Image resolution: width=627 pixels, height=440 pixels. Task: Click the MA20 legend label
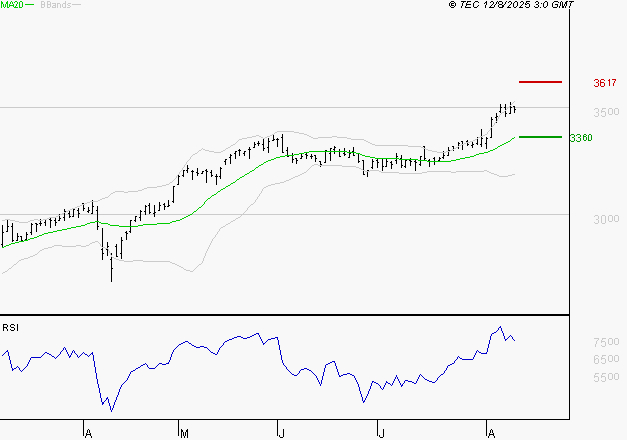[x=11, y=5]
